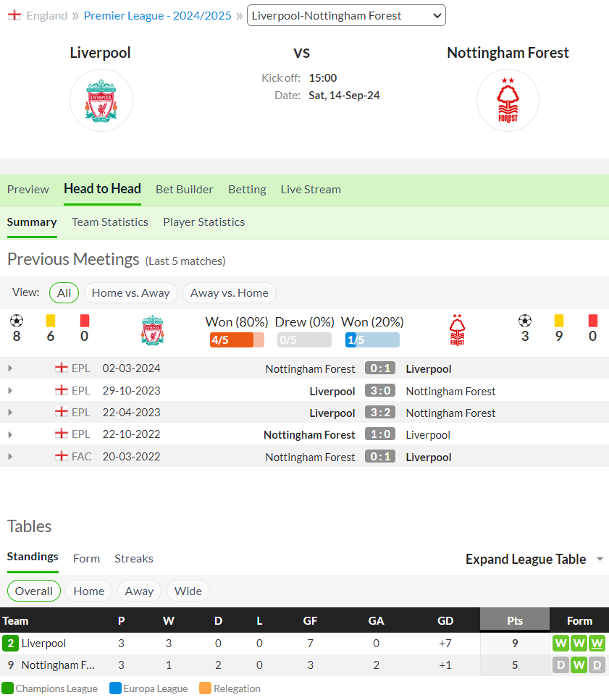Switch standings filter to Wide
Screen dimensions: 609x700
[x=188, y=591]
